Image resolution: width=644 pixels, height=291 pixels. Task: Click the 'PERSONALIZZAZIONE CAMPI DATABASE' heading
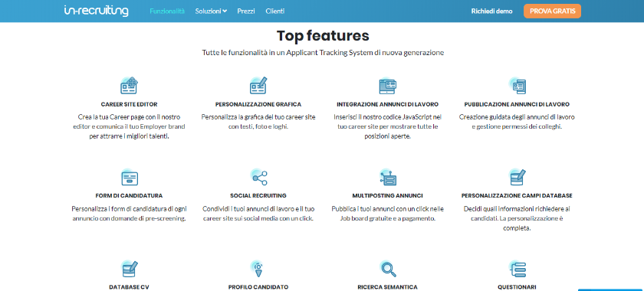[517, 195]
